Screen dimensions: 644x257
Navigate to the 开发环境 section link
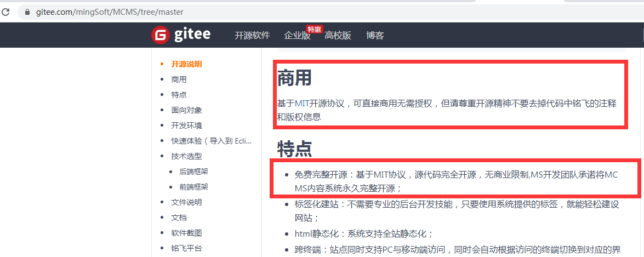tap(186, 125)
